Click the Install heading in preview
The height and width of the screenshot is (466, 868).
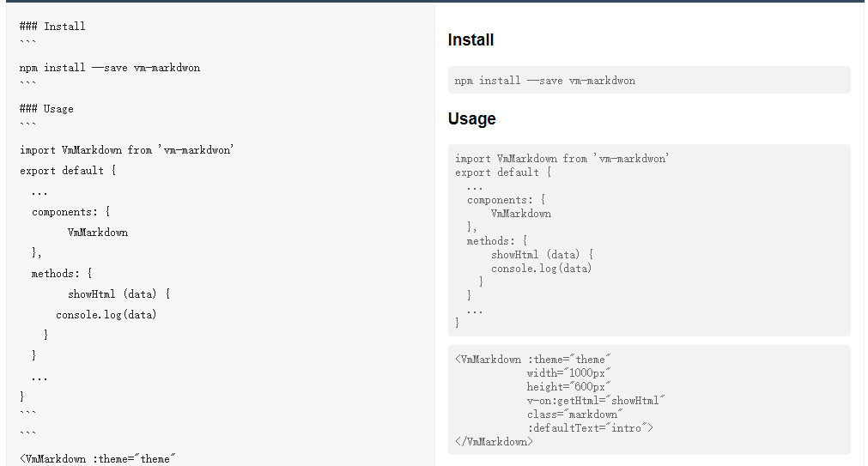click(x=470, y=39)
